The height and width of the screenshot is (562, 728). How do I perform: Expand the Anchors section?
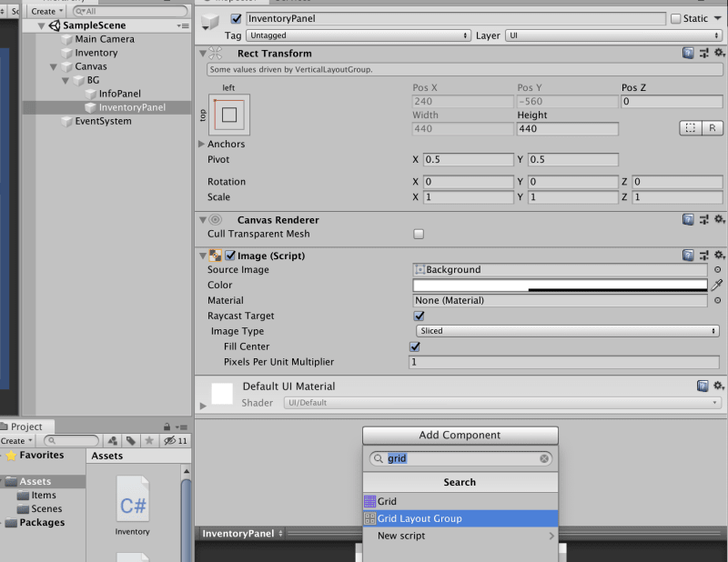pyautogui.click(x=201, y=144)
